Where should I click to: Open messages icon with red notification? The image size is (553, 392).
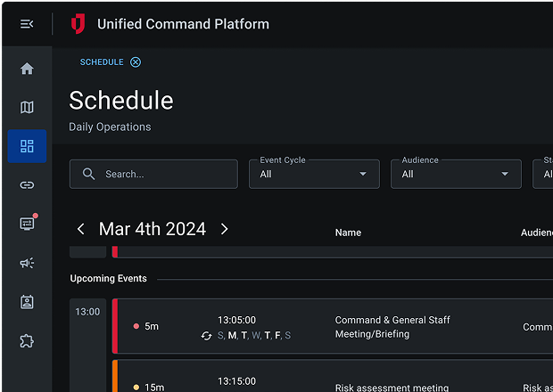coord(27,224)
